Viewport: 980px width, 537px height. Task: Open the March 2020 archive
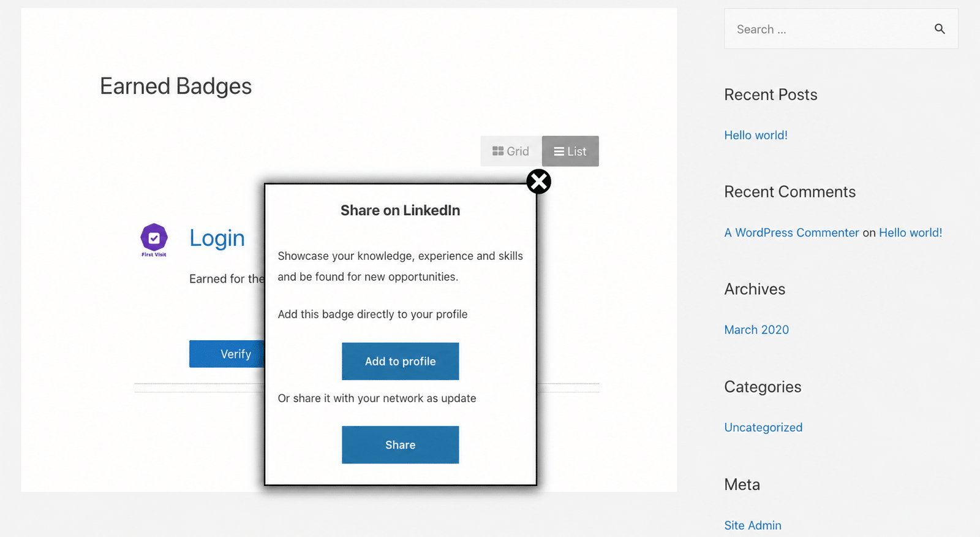[x=756, y=329]
